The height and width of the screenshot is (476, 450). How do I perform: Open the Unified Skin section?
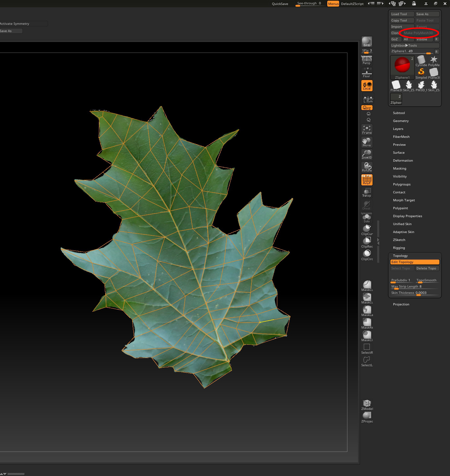(402, 224)
